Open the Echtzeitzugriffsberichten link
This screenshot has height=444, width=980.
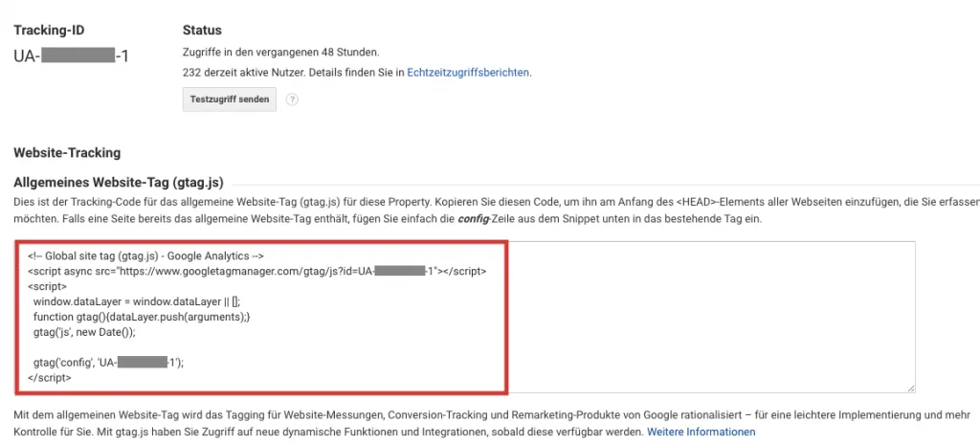click(468, 73)
